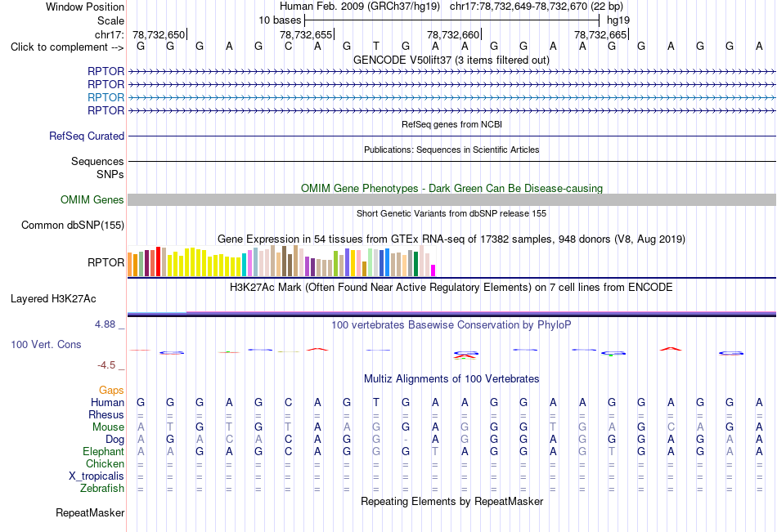Screen dimensions: 777x532
Task: Open the OMIM Genes track label
Action: coord(92,200)
